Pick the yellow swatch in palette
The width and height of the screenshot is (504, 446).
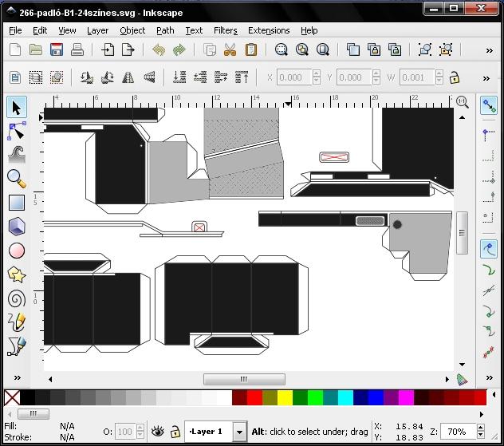[285, 397]
